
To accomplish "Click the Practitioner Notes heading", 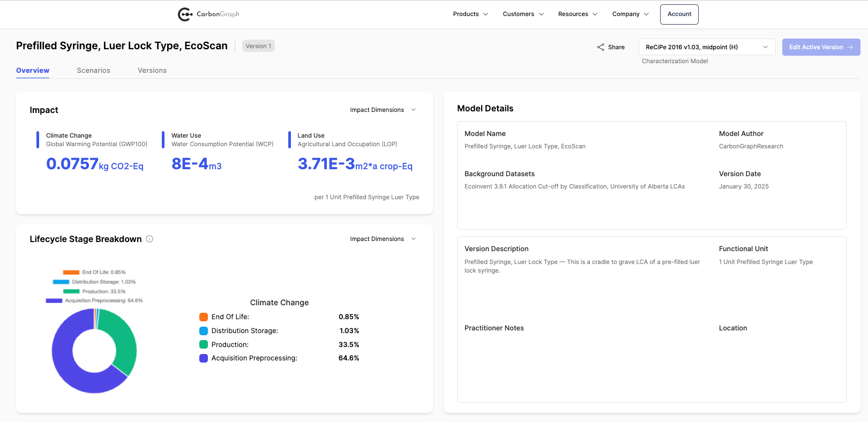I will pyautogui.click(x=494, y=328).
